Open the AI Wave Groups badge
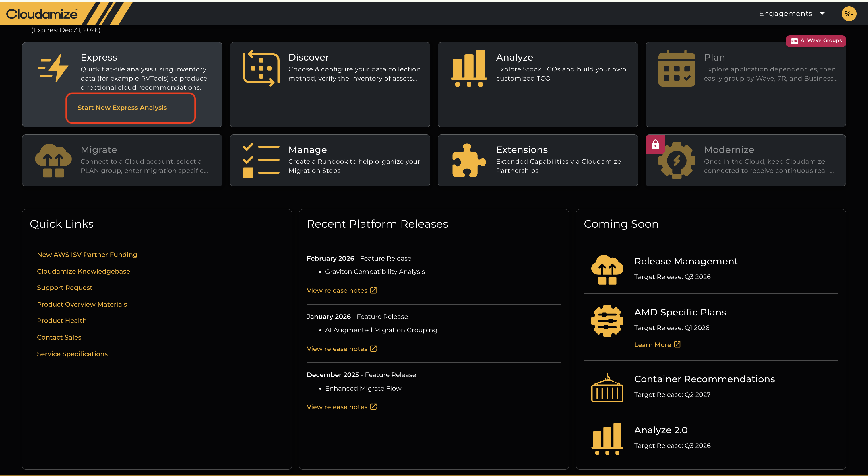The height and width of the screenshot is (476, 868). (816, 41)
